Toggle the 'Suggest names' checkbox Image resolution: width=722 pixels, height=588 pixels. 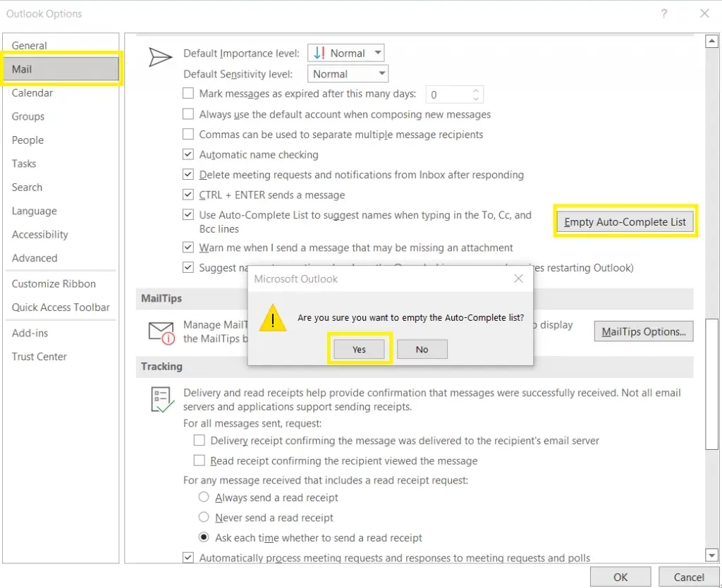188,267
